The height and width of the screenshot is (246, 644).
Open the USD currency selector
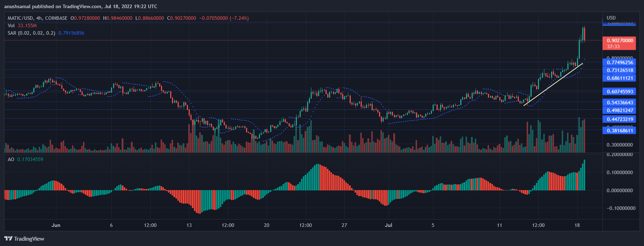[x=611, y=18]
